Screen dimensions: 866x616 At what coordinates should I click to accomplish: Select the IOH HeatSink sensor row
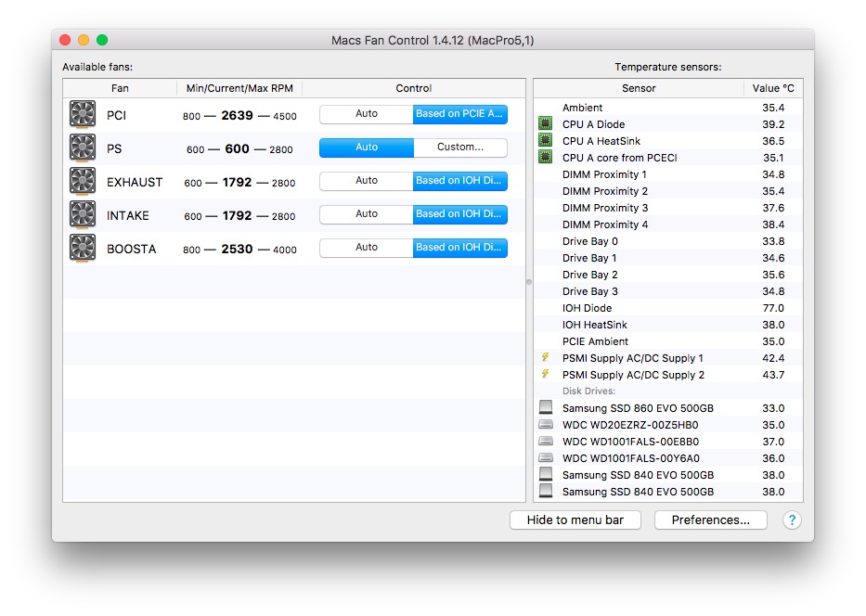(x=668, y=325)
